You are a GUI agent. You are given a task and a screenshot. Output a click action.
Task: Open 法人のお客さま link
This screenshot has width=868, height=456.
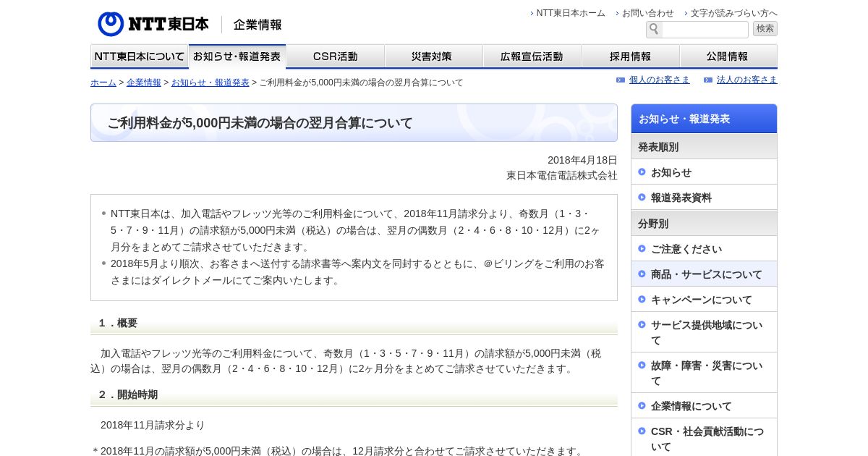coord(747,80)
